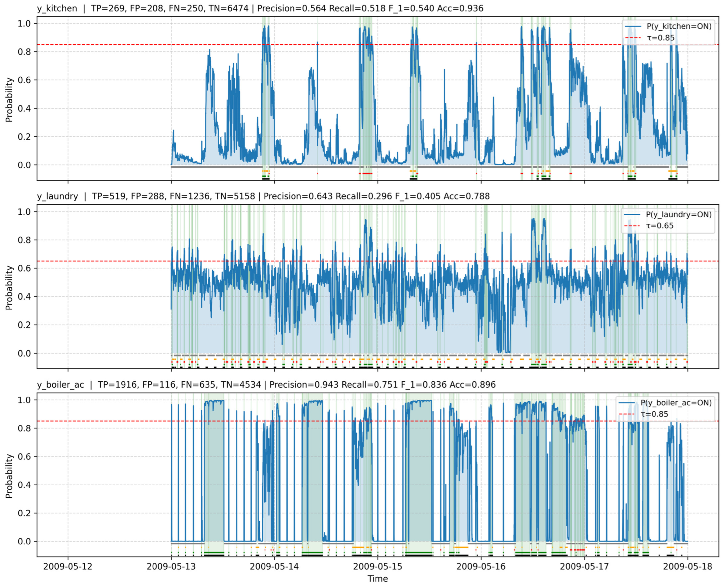Click the y_boiler_ac subplot title with TP=1916
This screenshot has height=588, width=725.
[x=266, y=384]
